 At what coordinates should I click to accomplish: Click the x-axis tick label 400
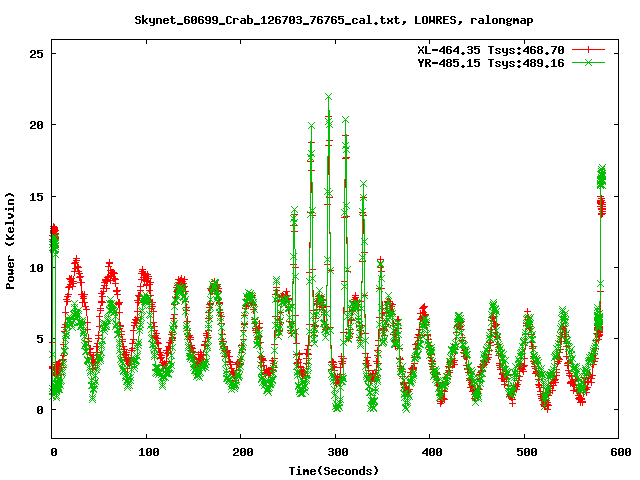point(432,452)
